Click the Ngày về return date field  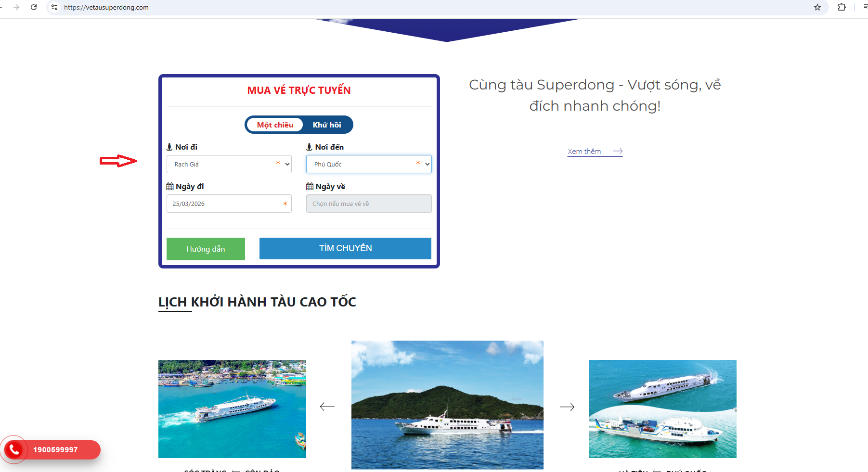[369, 204]
